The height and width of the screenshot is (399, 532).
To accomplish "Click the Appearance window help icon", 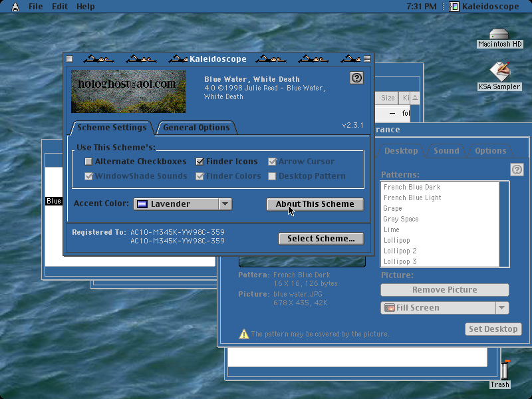I will coord(517,170).
